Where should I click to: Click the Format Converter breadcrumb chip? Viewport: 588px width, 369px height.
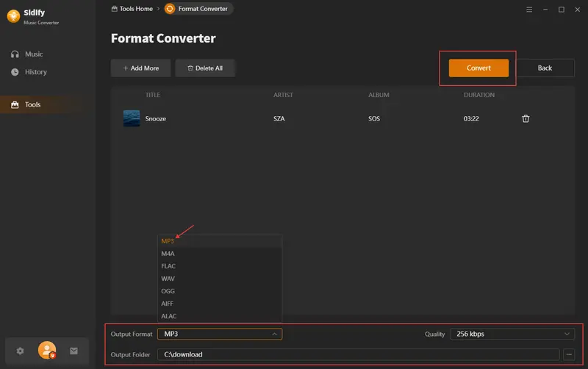coord(198,9)
